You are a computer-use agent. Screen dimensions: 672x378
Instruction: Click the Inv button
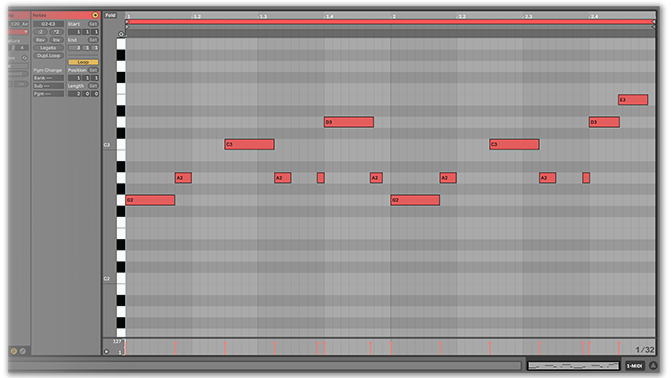56,40
